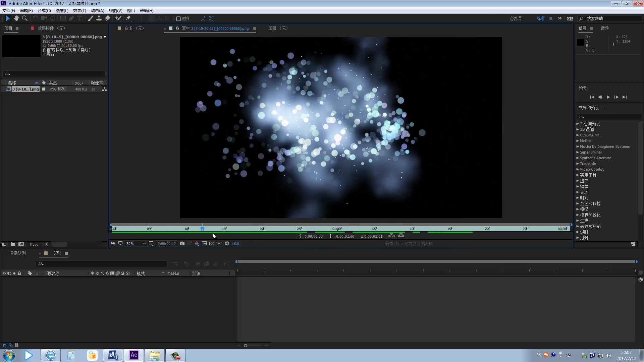644x362 pixels.
Task: Toggle layer visibility eye icon
Action: (x=4, y=273)
